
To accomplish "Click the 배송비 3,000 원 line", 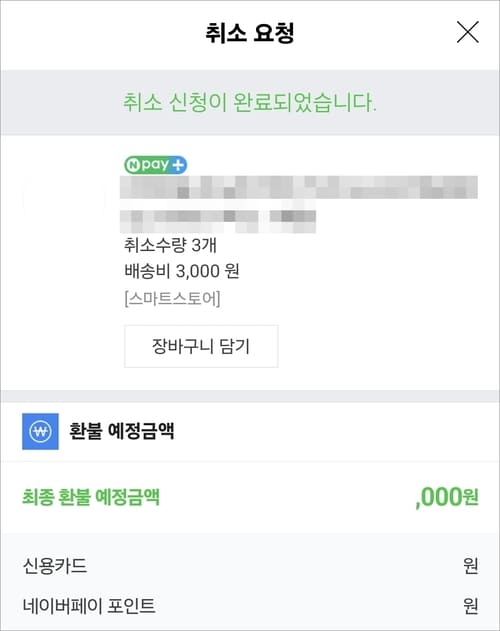I will point(182,271).
